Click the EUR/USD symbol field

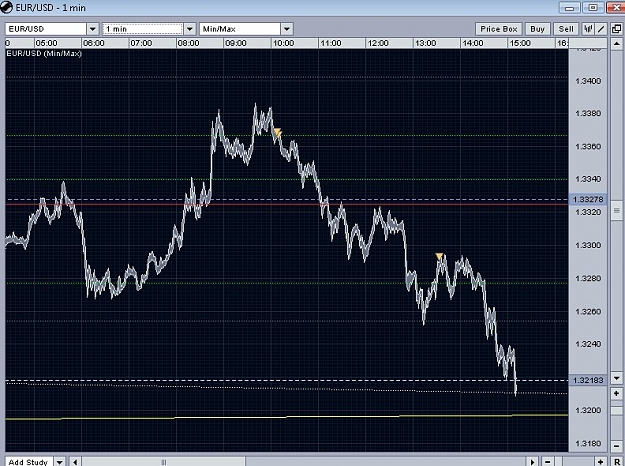(46, 29)
